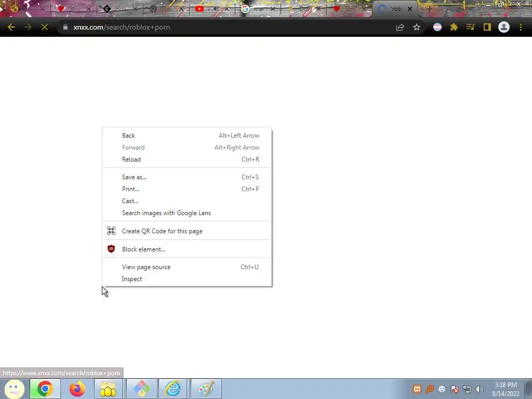This screenshot has width=532, height=399.
Task: Choose 'Create QR Code for this page'
Action: point(187,231)
